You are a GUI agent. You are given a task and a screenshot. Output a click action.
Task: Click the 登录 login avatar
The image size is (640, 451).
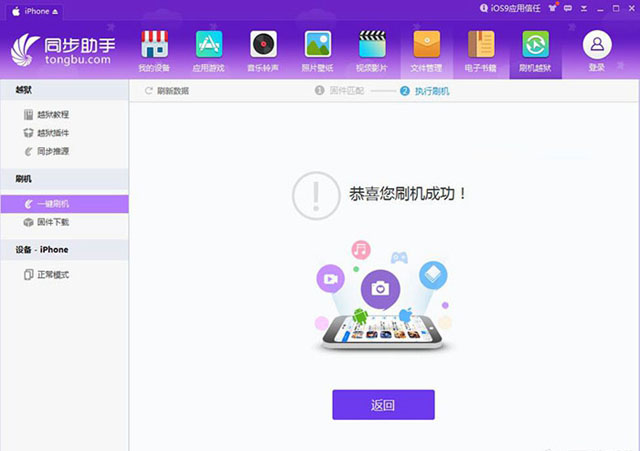597,51
